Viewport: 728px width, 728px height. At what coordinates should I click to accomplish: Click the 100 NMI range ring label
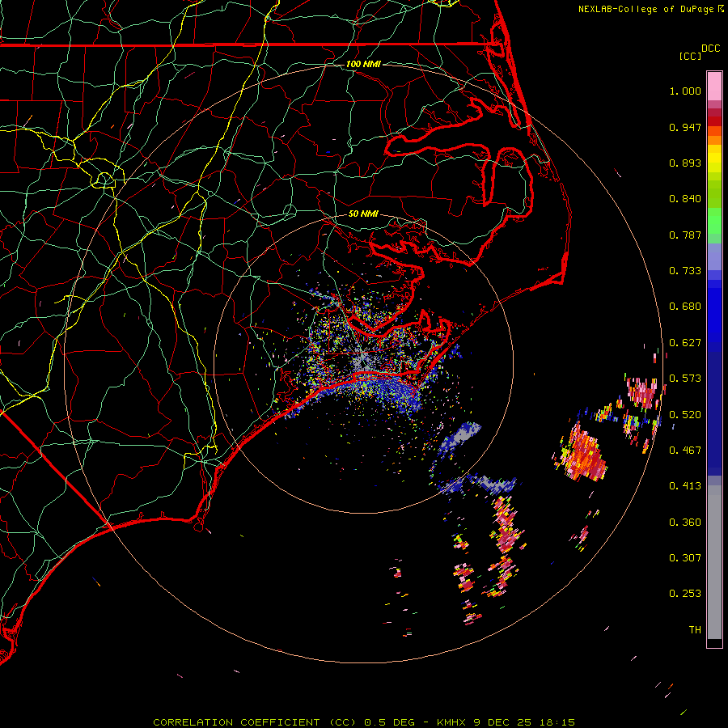point(363,64)
